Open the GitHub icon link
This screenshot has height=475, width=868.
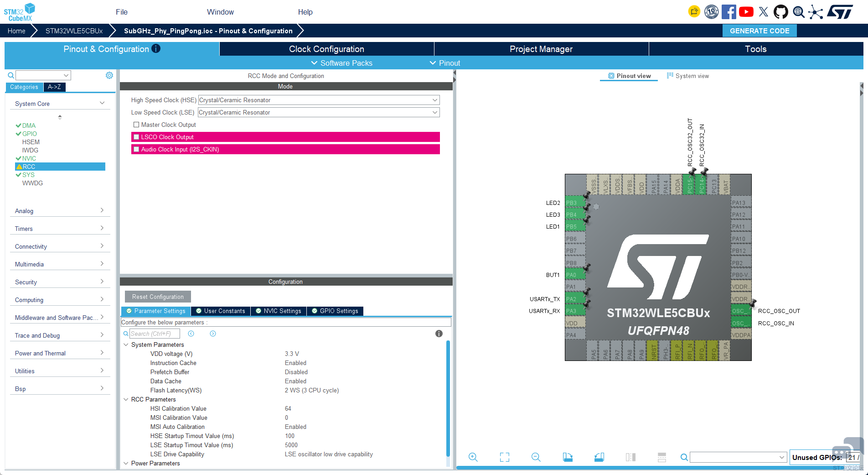[781, 12]
